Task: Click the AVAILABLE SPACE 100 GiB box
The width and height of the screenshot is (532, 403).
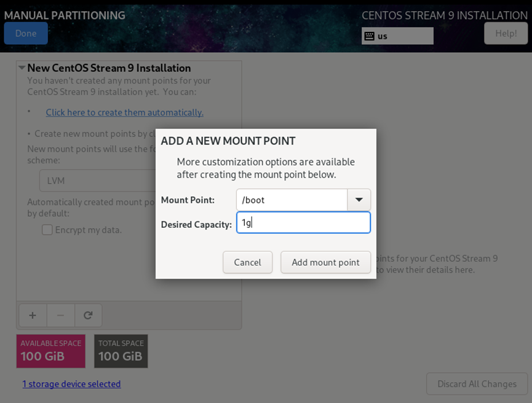Action: coord(51,351)
